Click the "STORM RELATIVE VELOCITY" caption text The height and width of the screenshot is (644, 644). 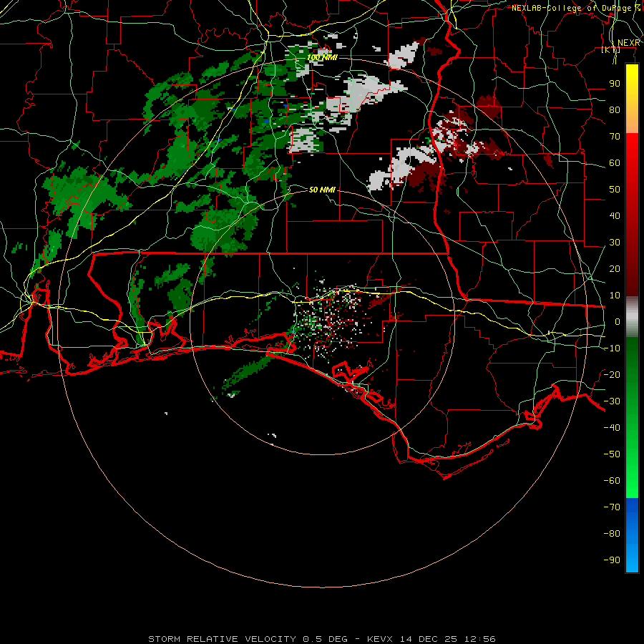point(222,639)
